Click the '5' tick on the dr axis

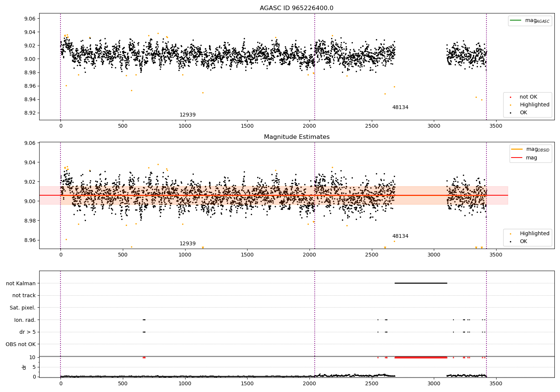point(34,367)
